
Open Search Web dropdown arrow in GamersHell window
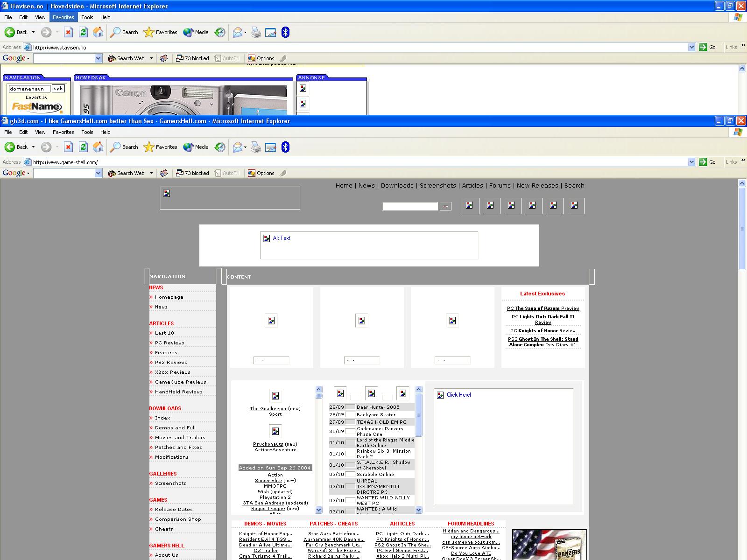151,173
